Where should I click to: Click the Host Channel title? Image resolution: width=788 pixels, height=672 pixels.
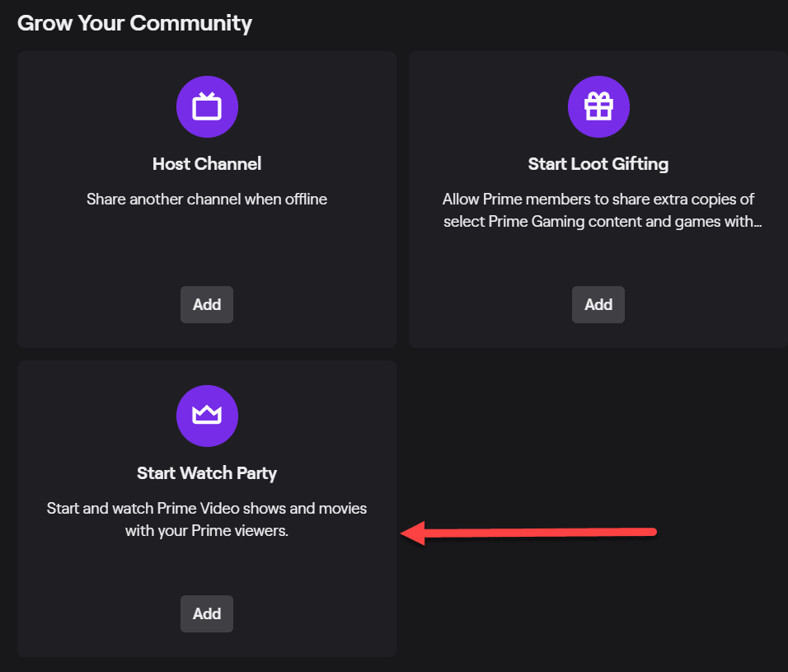(207, 164)
